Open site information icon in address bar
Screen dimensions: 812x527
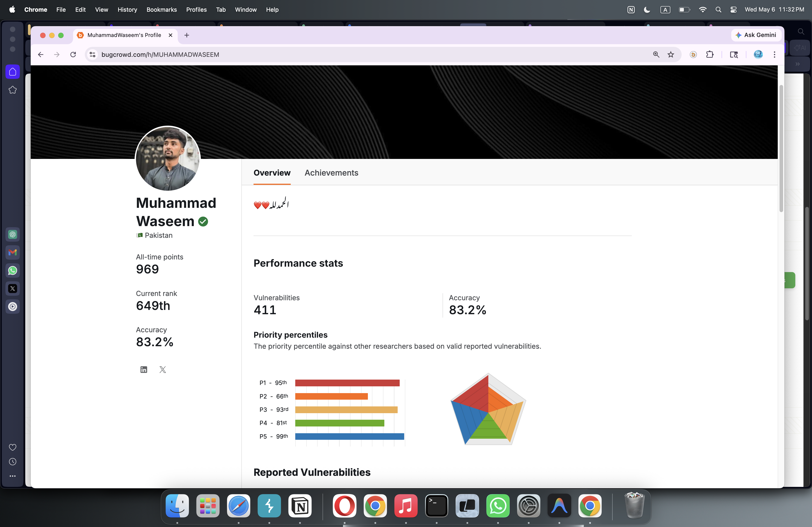[x=92, y=55]
